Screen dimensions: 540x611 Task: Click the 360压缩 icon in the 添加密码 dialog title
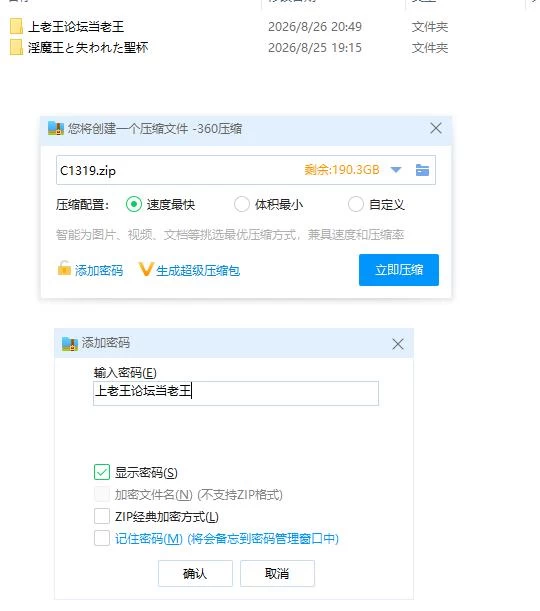click(70, 344)
